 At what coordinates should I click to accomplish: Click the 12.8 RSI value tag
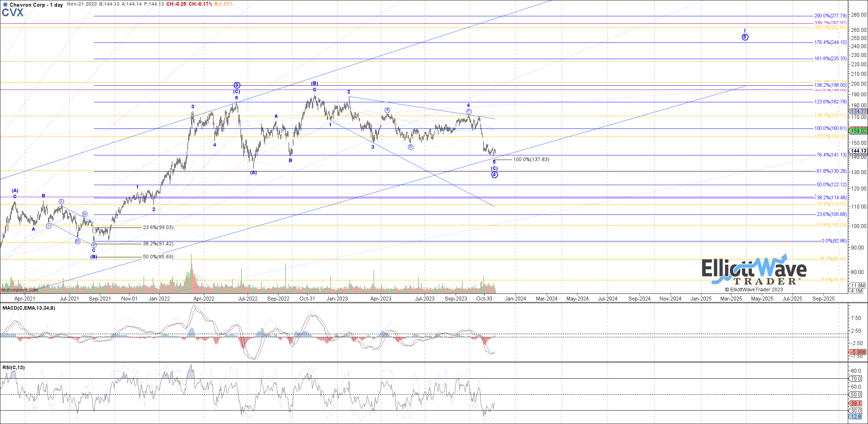(x=856, y=417)
